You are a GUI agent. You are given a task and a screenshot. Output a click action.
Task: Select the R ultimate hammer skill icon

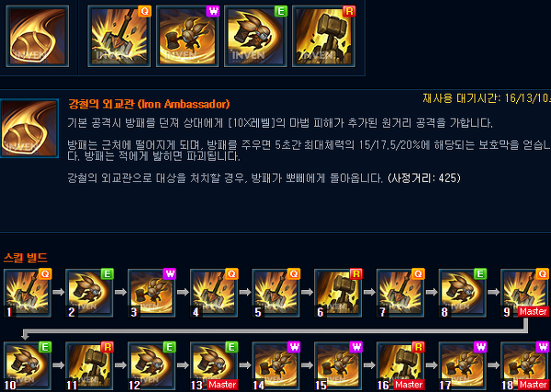coord(323,36)
